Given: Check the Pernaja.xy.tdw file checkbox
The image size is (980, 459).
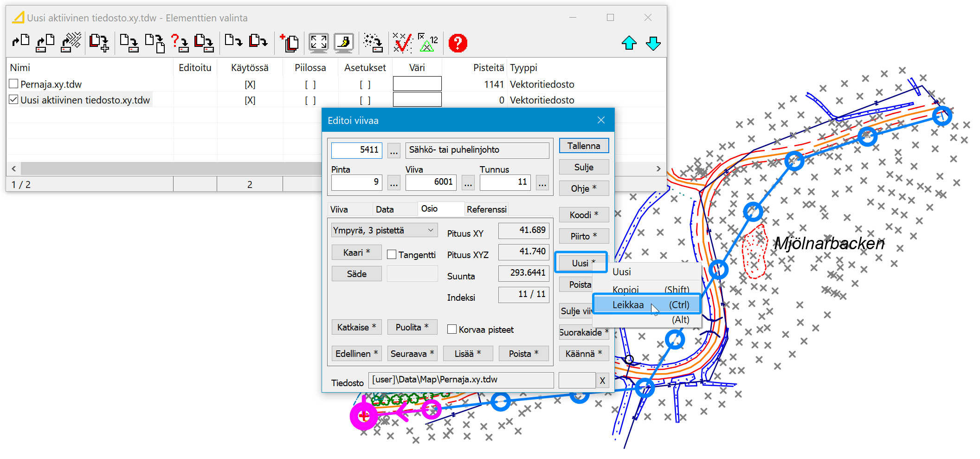Looking at the screenshot, I should click(14, 84).
